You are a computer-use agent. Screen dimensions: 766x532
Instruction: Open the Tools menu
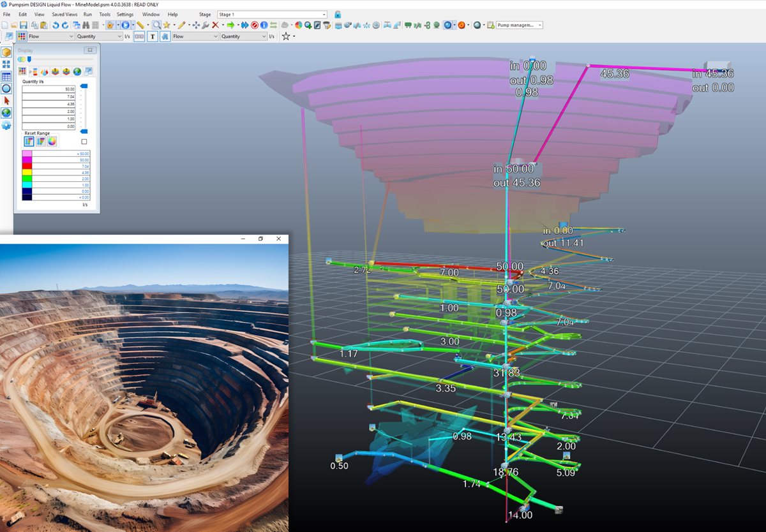tap(105, 14)
